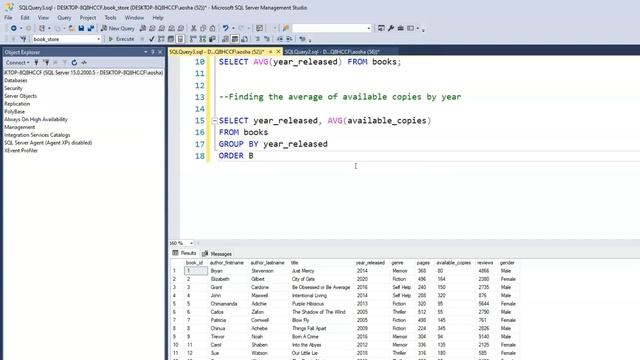Select the Databases node in Object Explorer
Image resolution: width=640 pixels, height=360 pixels.
coord(16,80)
